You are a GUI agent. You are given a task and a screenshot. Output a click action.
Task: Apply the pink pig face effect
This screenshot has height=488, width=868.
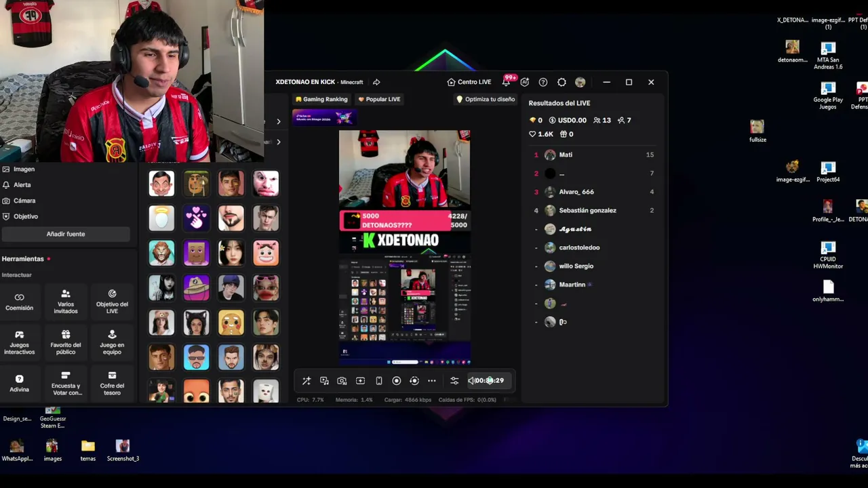coord(266,253)
